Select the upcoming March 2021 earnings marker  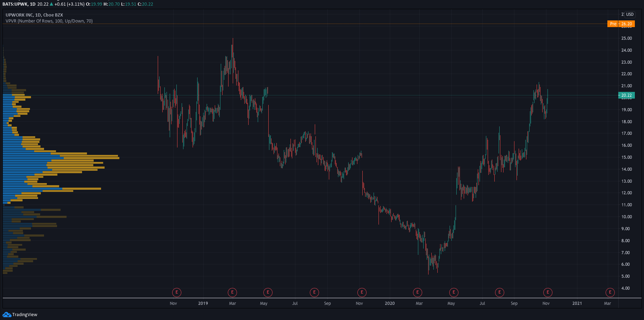coord(610,292)
